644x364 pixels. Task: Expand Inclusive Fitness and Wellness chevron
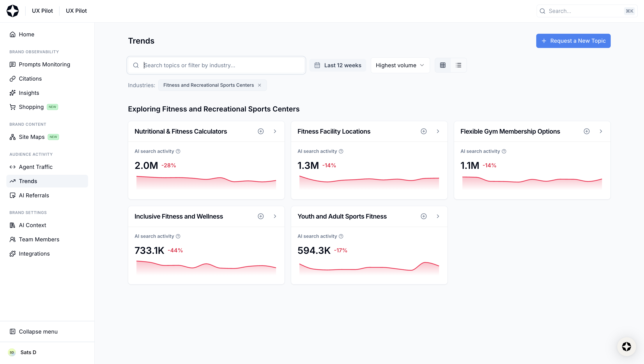275,216
